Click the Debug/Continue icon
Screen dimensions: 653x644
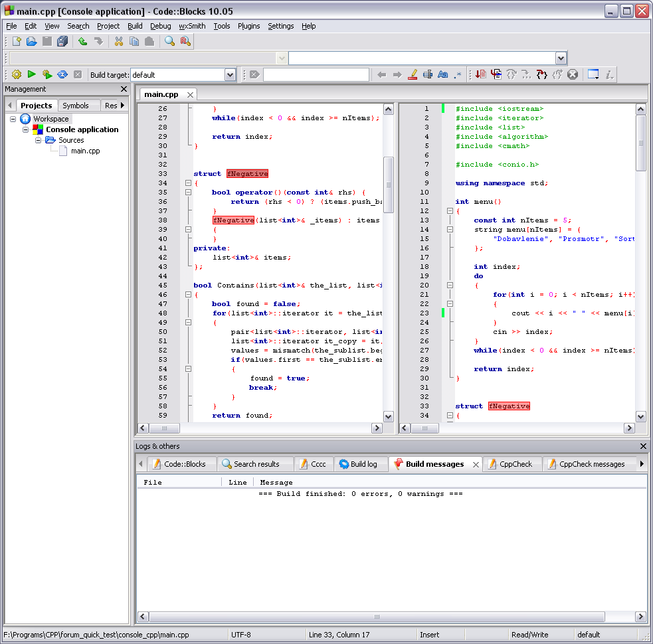point(480,75)
